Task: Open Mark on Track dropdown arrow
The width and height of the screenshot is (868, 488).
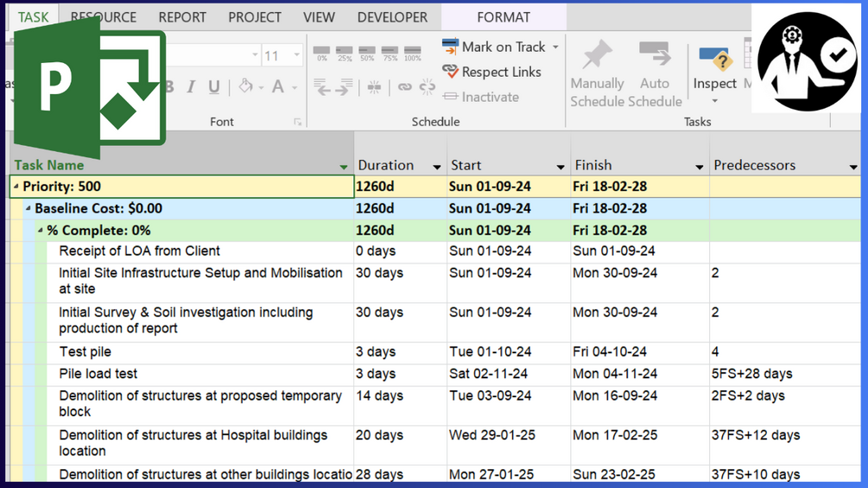Action: (x=555, y=47)
